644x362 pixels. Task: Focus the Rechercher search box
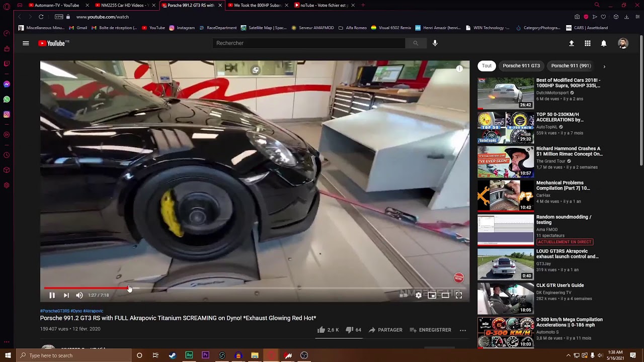point(308,43)
